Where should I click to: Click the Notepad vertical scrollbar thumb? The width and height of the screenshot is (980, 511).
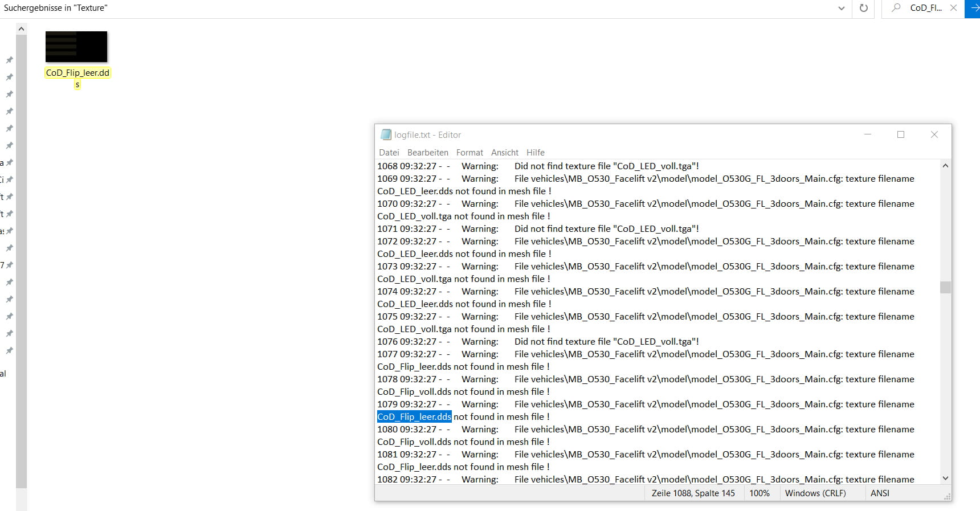(x=945, y=287)
